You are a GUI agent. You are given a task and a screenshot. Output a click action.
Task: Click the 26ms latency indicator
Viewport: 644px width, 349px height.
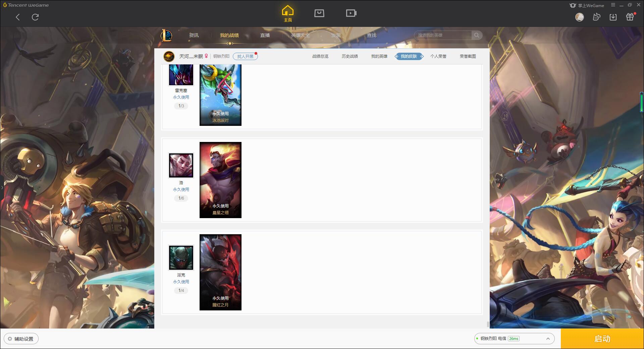tap(514, 339)
